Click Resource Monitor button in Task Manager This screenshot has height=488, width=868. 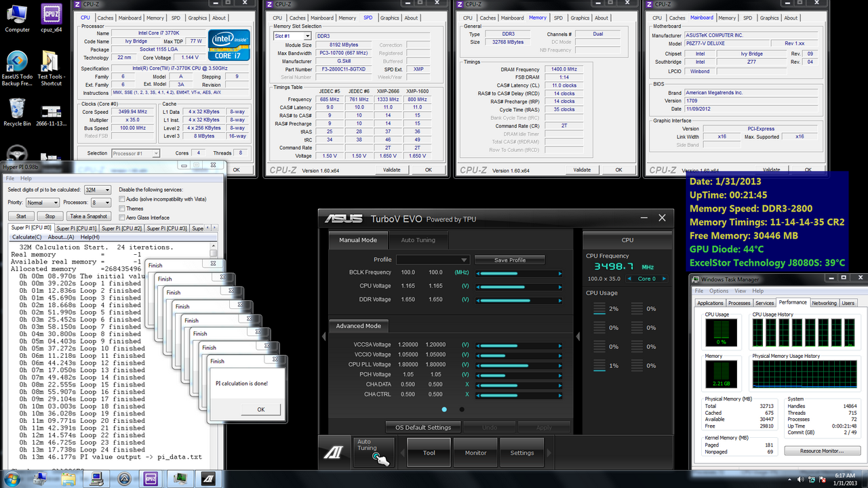[821, 451]
